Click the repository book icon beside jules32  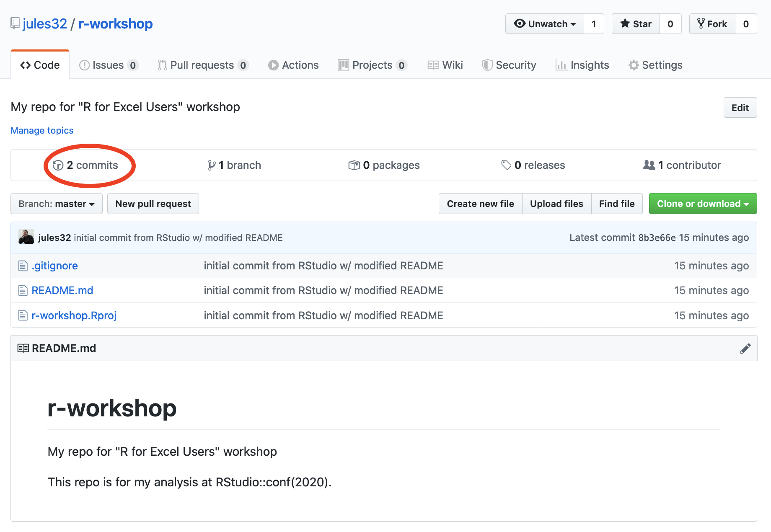click(x=15, y=23)
